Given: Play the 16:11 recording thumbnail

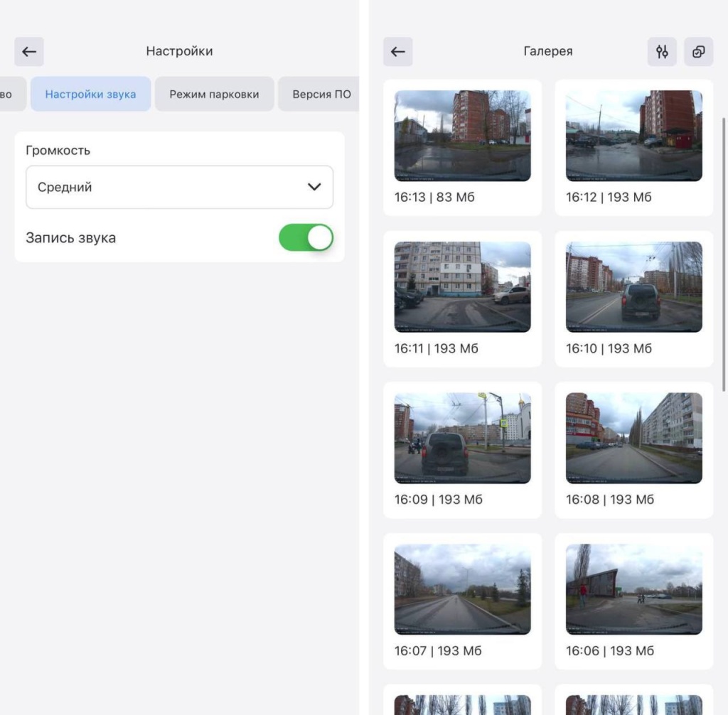Looking at the screenshot, I should [x=462, y=287].
